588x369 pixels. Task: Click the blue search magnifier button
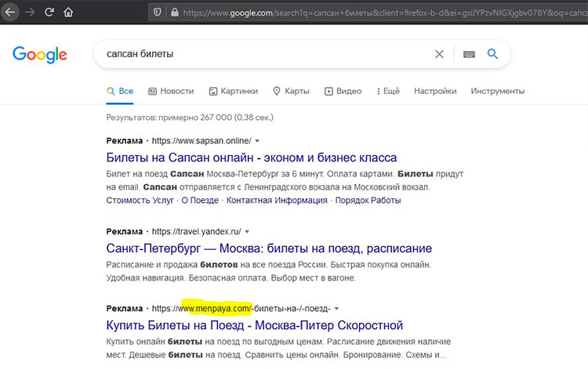[x=492, y=54]
